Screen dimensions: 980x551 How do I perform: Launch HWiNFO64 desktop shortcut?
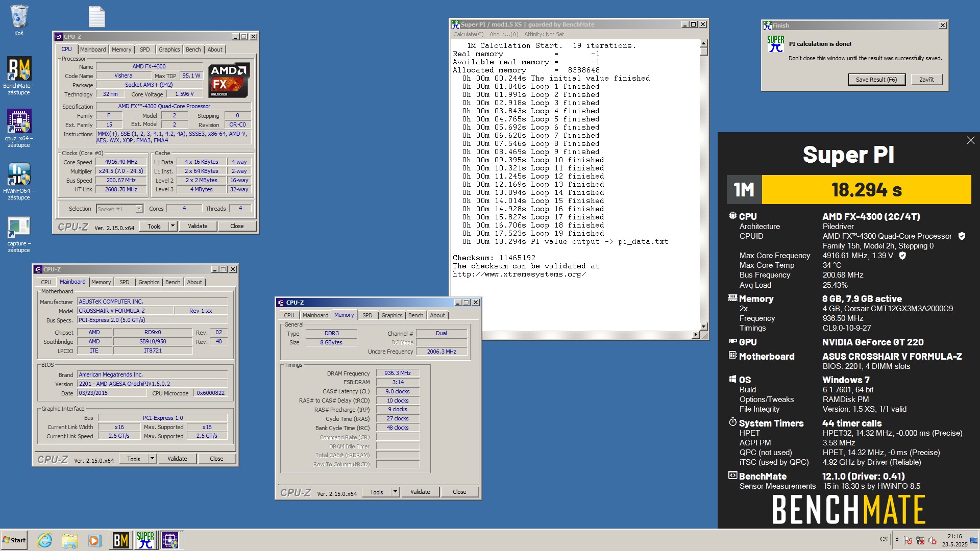[x=19, y=181]
